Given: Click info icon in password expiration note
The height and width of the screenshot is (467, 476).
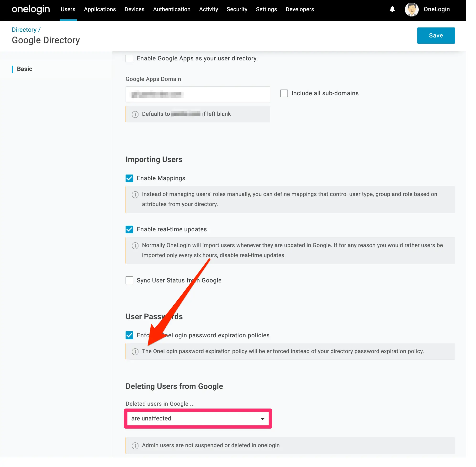Looking at the screenshot, I should (x=135, y=352).
